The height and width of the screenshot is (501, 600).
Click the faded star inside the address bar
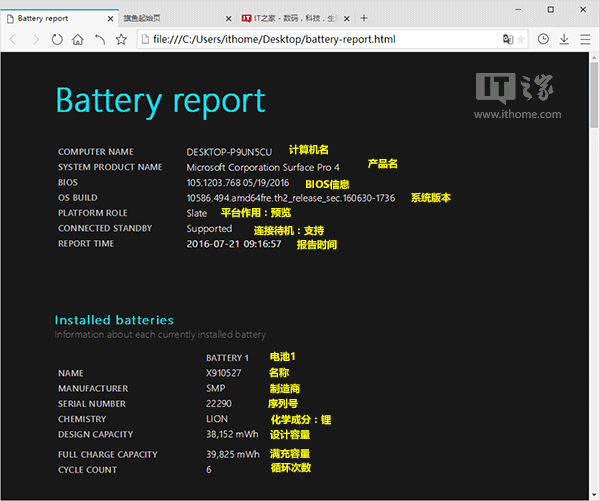(520, 39)
